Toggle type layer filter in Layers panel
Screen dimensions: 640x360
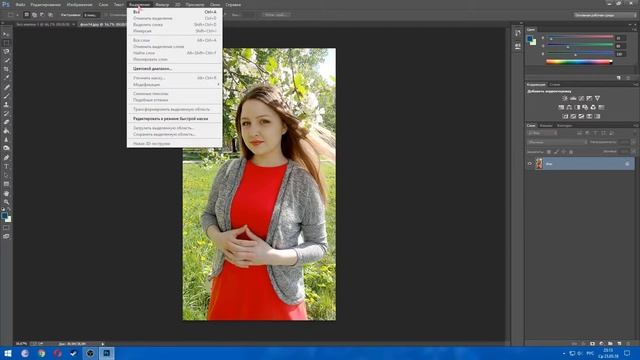pos(595,133)
